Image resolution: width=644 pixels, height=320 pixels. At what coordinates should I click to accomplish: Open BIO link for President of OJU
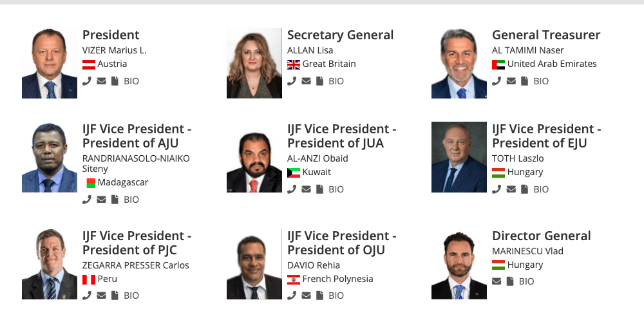(x=336, y=295)
